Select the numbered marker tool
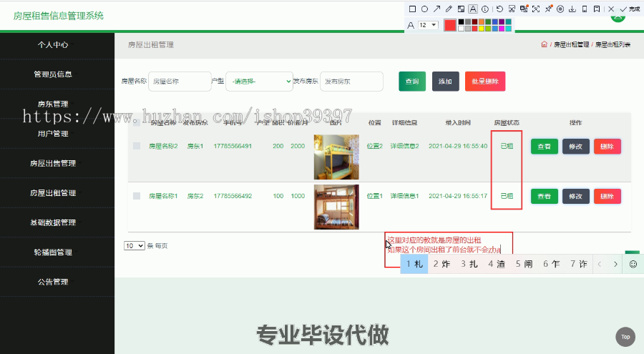644x354 pixels. pos(485,9)
